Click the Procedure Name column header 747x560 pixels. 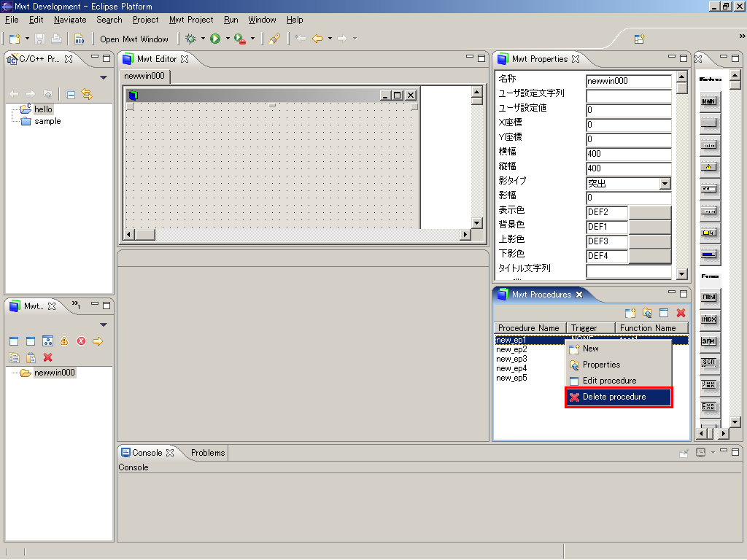coord(530,328)
